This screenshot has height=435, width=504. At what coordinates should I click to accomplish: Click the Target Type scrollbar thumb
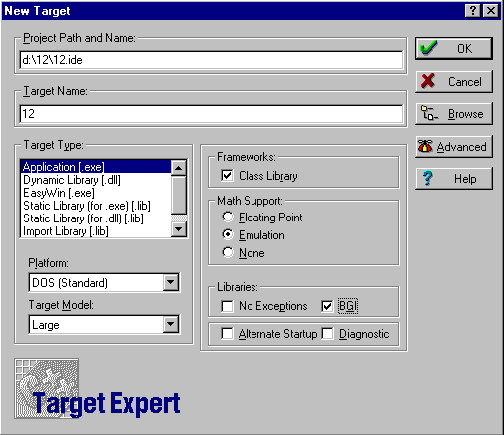pyautogui.click(x=179, y=195)
